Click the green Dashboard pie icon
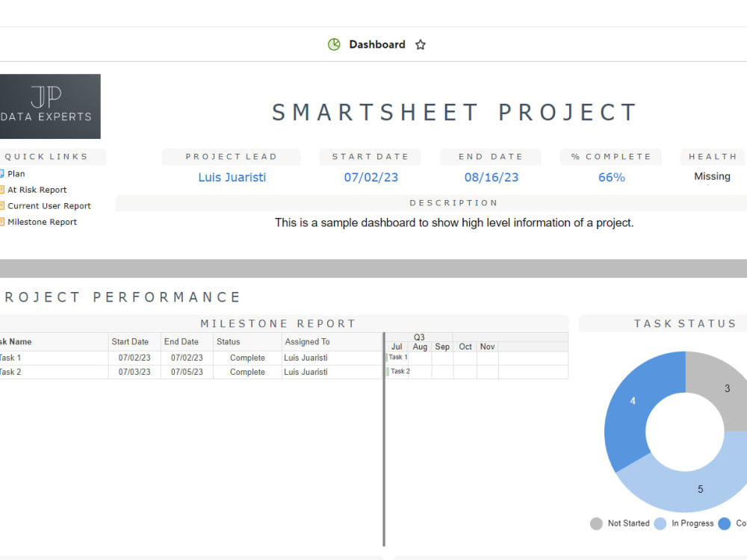This screenshot has height=560, width=747. pyautogui.click(x=335, y=44)
